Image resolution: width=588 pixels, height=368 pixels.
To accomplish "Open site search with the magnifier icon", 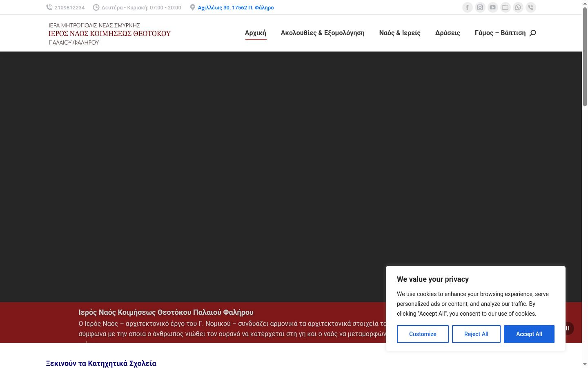I will 533,33.
